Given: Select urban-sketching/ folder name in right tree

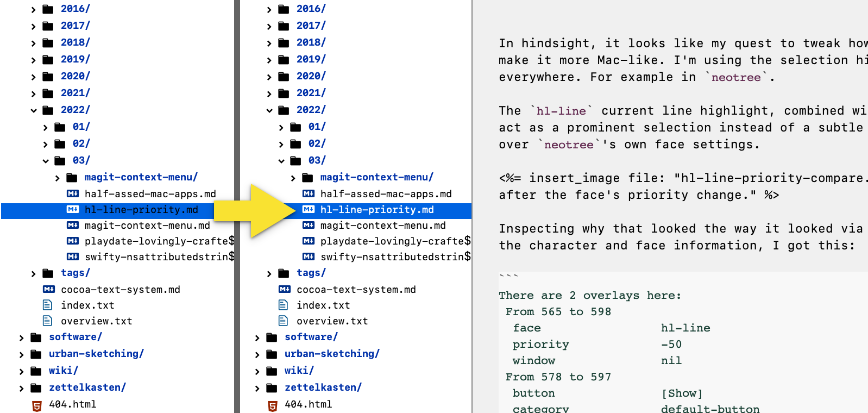Looking at the screenshot, I should pos(332,354).
